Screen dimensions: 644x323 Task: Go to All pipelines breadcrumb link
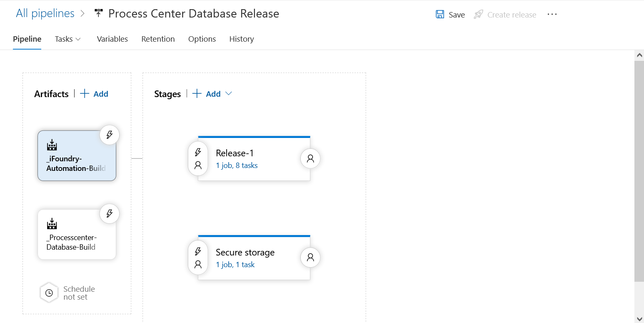click(x=45, y=13)
